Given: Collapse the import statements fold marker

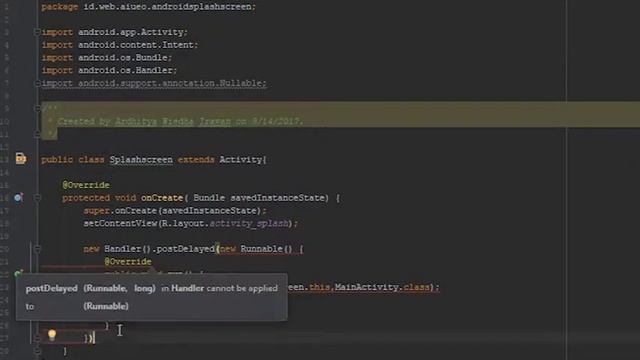Looking at the screenshot, I should pyautogui.click(x=37, y=32).
